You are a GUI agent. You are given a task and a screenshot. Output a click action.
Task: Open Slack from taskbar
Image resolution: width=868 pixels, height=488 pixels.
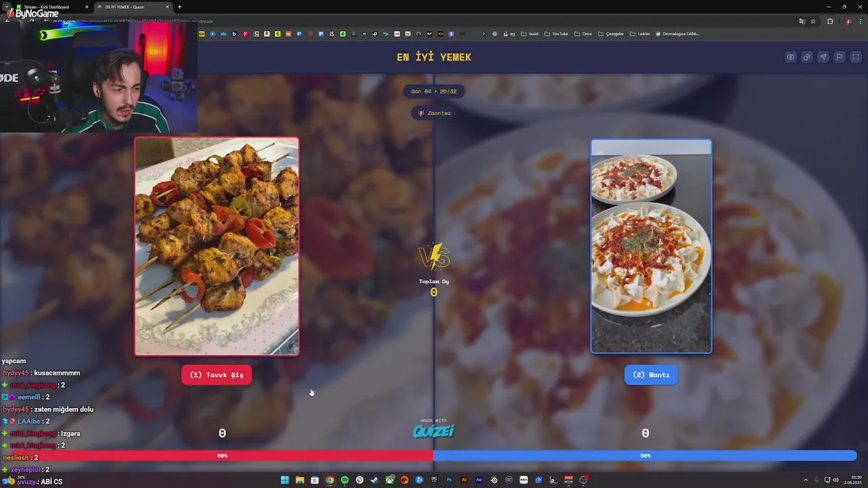[359, 480]
